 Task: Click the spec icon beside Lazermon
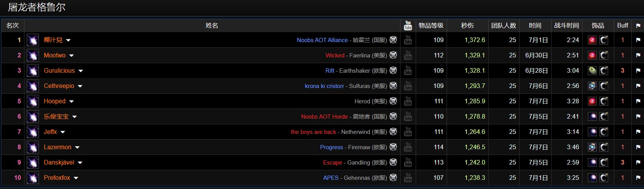click(x=33, y=147)
